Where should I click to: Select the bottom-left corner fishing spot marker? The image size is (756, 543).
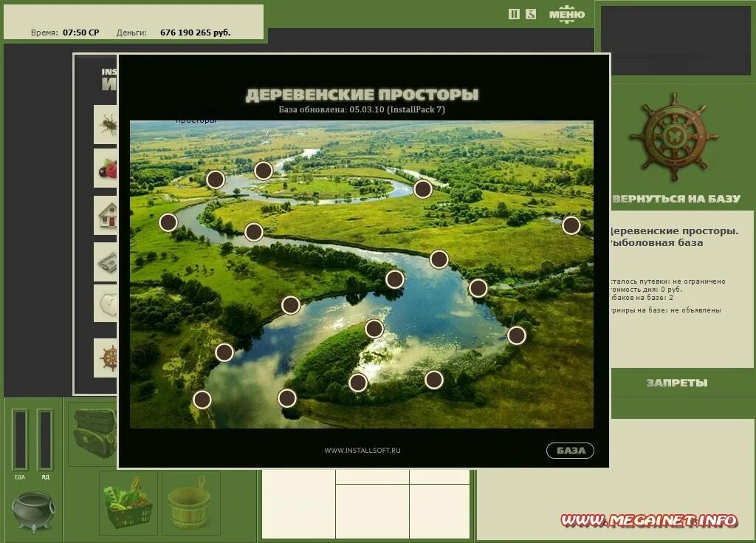click(x=202, y=400)
